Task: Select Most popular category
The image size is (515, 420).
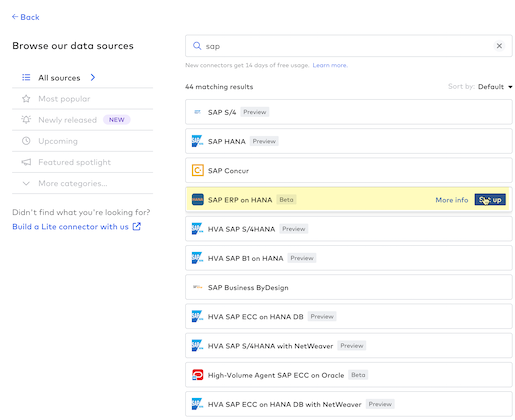Action: click(x=82, y=99)
